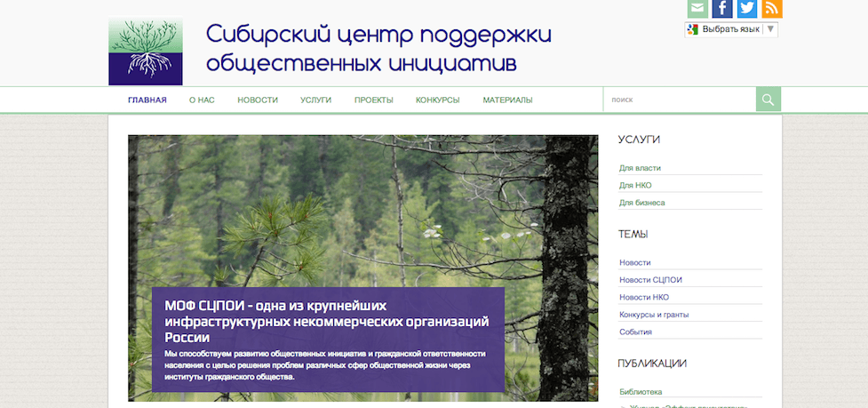Click into the поиск search field
Screen dimensions: 868x408
680,100
